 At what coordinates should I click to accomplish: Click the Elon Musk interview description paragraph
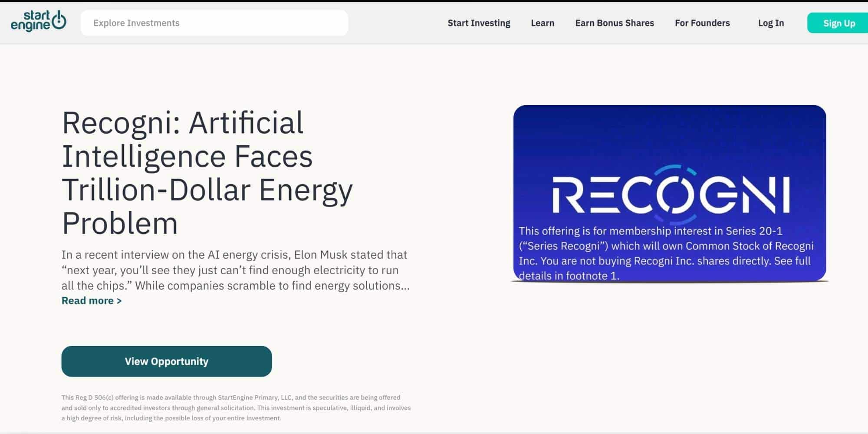tap(235, 270)
